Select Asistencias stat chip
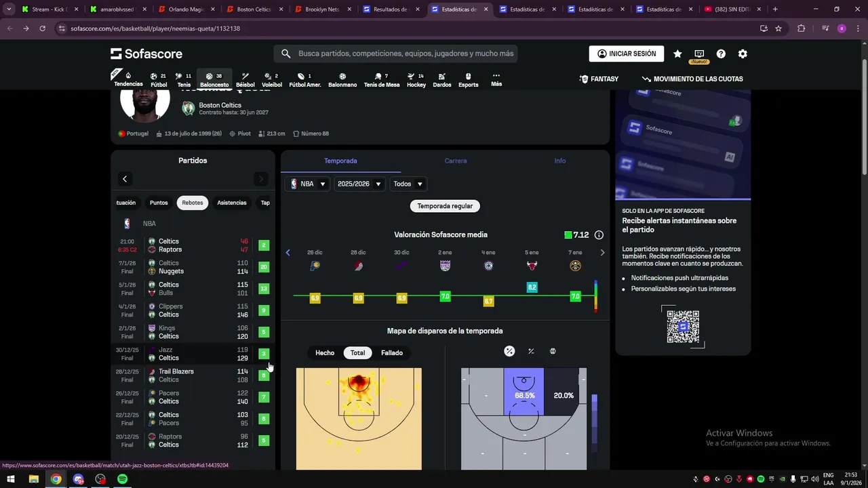Viewport: 868px width, 488px height. (232, 203)
